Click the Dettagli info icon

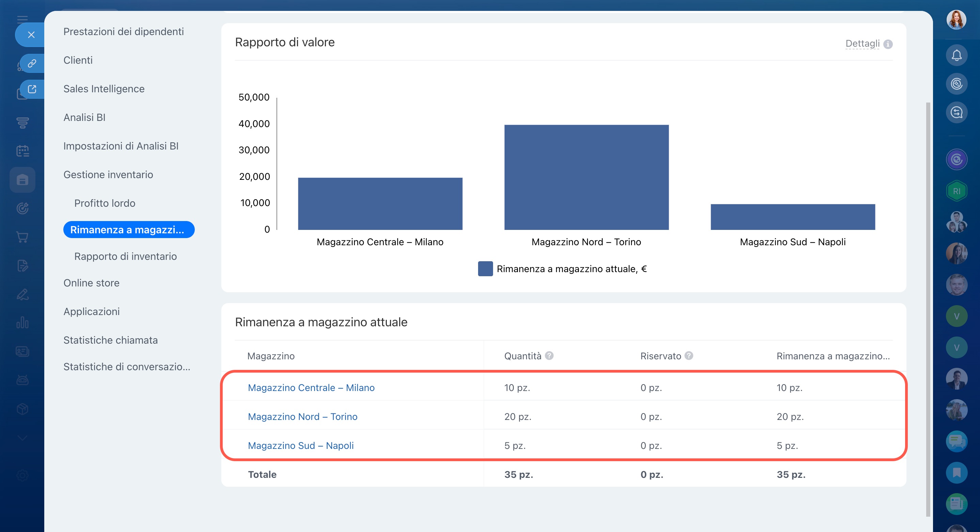(888, 44)
